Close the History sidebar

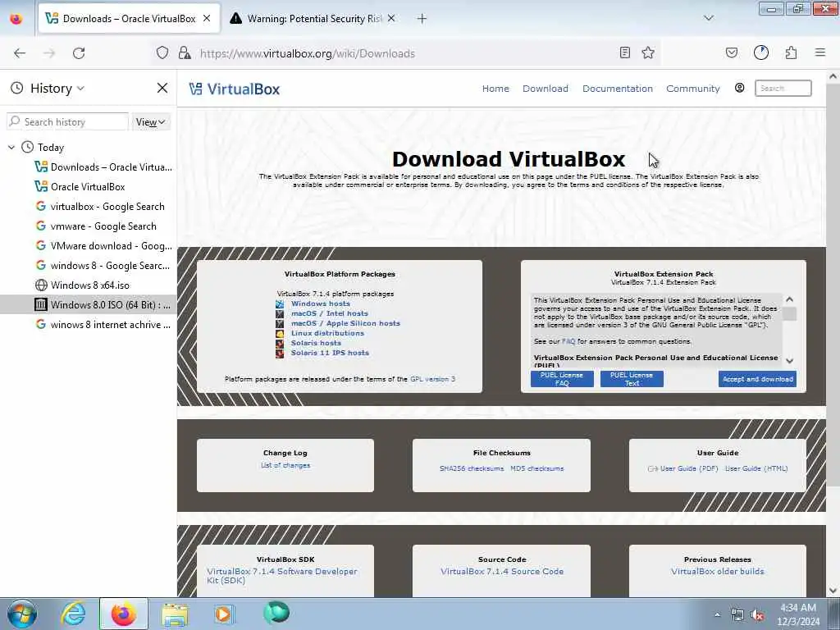(162, 88)
